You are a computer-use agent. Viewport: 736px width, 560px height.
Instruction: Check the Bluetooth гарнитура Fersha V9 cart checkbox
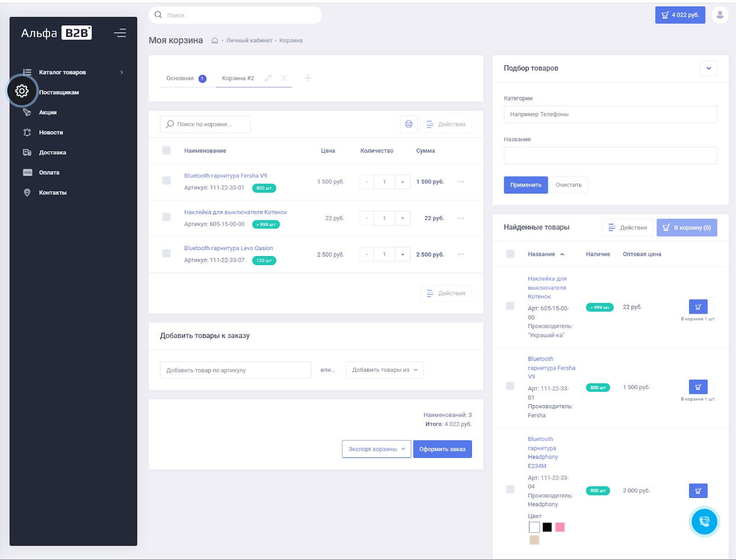click(x=167, y=181)
